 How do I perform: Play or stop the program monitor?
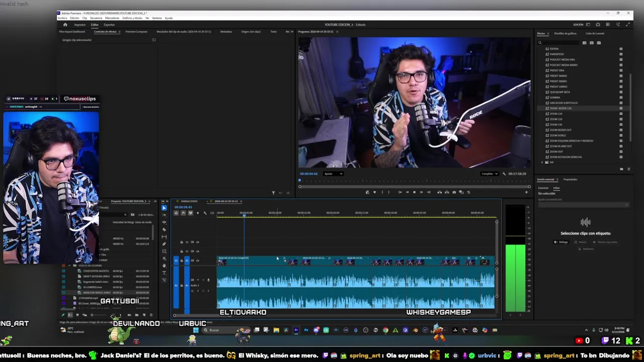[414, 192]
